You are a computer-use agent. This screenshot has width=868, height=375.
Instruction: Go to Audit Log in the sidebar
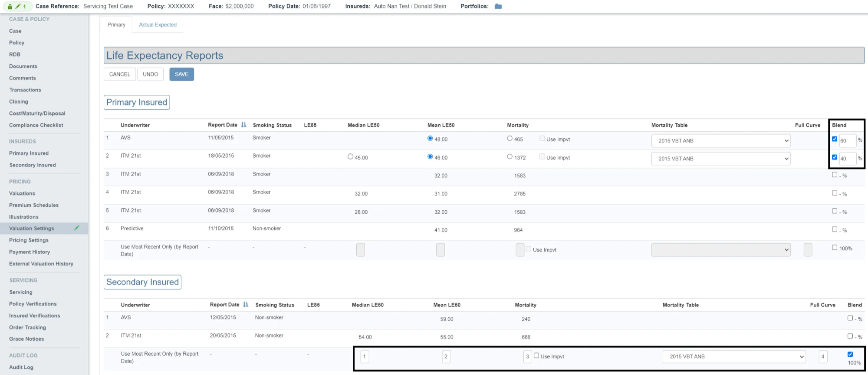(21, 367)
